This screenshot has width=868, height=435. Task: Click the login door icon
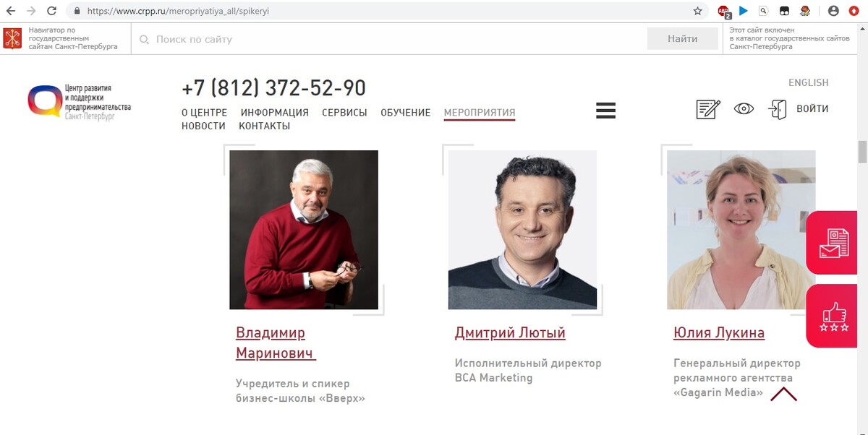coord(778,110)
